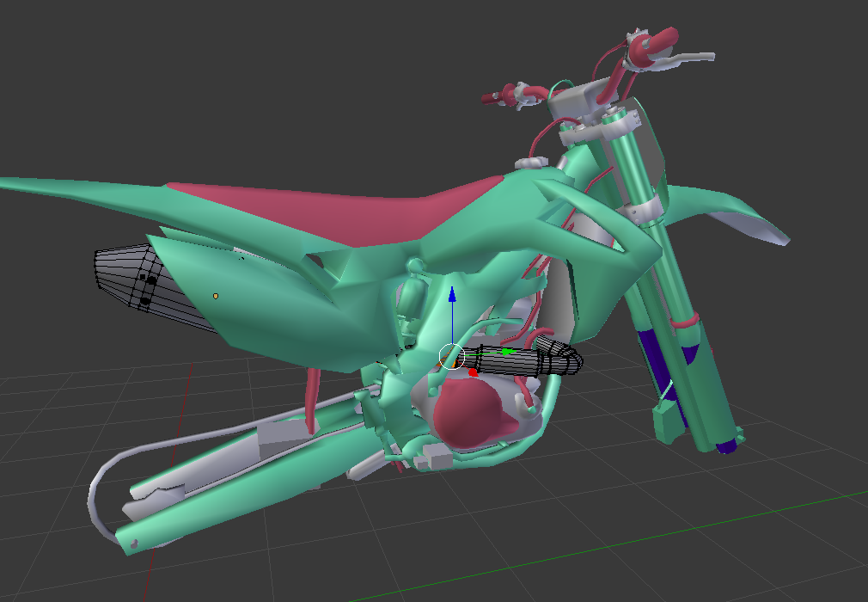Select the red engine clutch cover
Screen dimensions: 868x602
471,413
